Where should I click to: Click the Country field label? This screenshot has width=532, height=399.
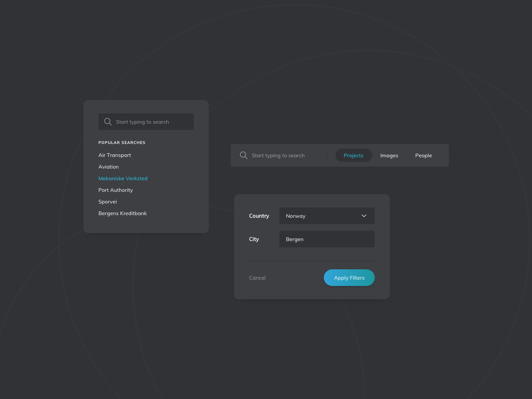(x=259, y=216)
